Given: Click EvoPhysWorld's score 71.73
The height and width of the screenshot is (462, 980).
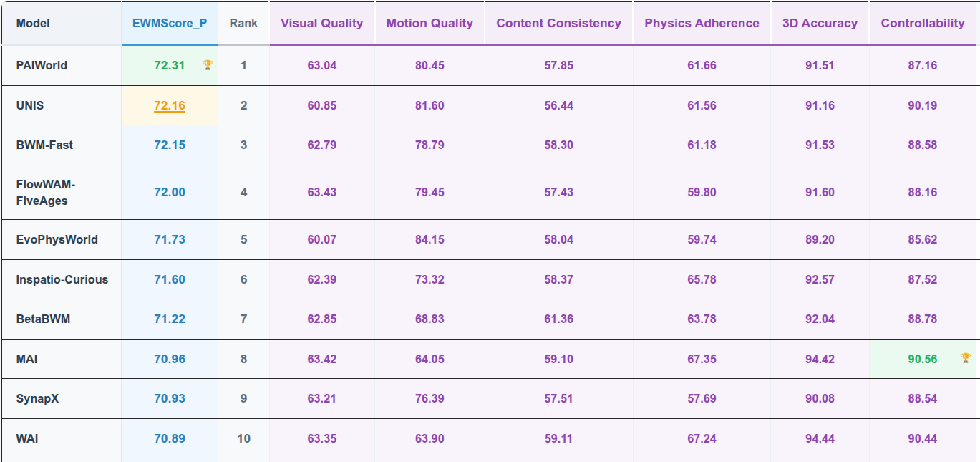Looking at the screenshot, I should point(170,239).
